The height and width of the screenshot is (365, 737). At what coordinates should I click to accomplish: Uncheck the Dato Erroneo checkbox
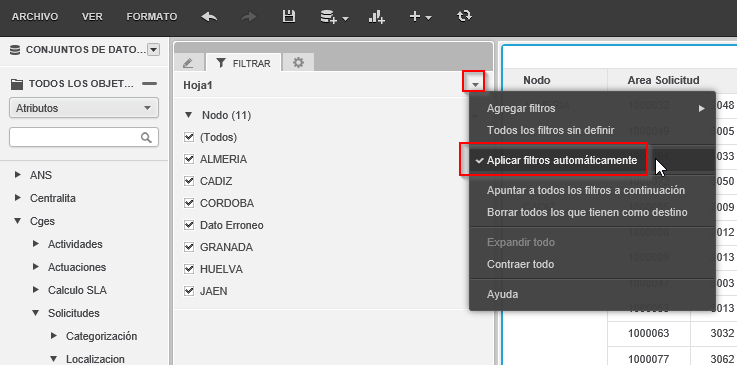189,225
